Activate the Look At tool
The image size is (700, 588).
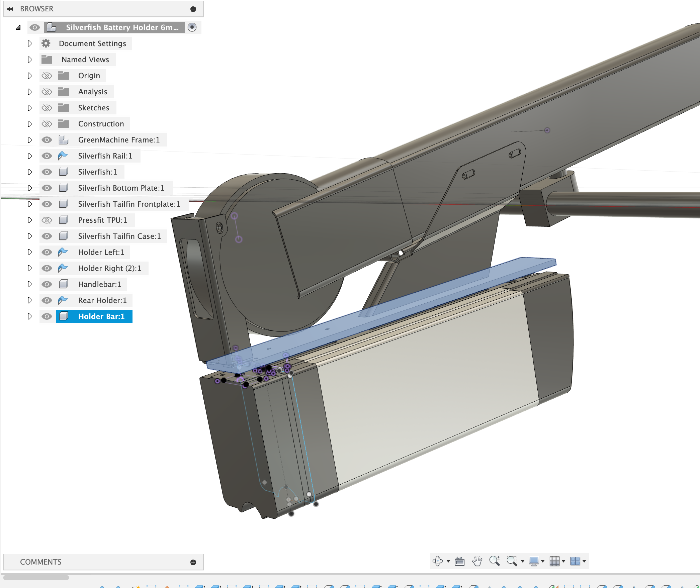point(460,561)
